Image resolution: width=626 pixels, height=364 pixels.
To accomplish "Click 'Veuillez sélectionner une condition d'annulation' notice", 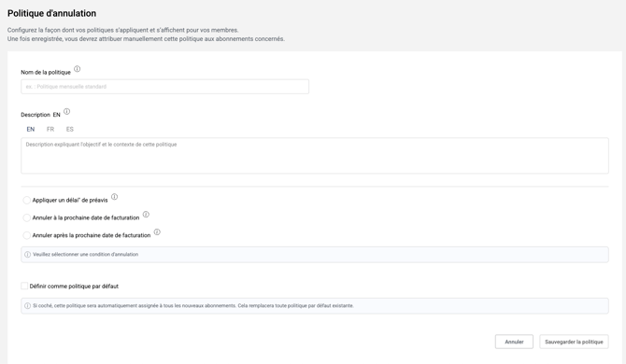I will click(x=315, y=255).
